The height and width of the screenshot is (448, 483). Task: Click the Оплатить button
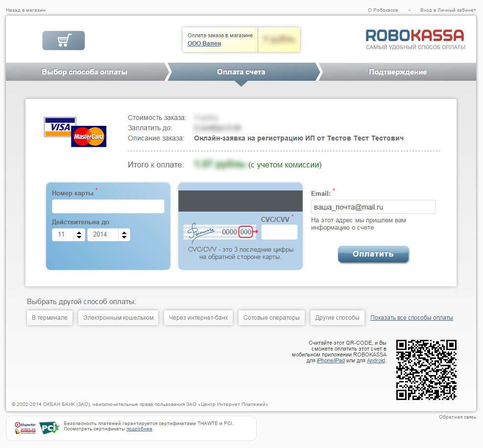(x=373, y=254)
